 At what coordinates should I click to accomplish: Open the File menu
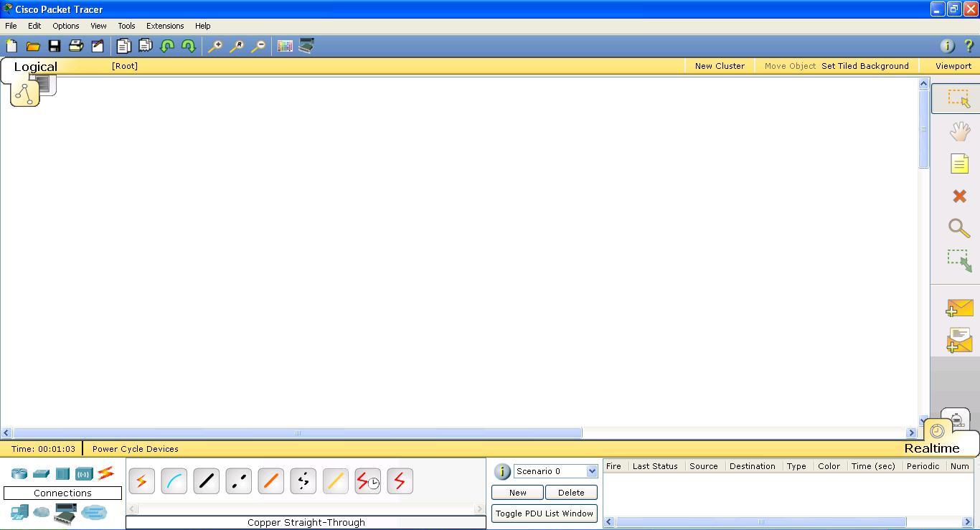click(x=11, y=26)
